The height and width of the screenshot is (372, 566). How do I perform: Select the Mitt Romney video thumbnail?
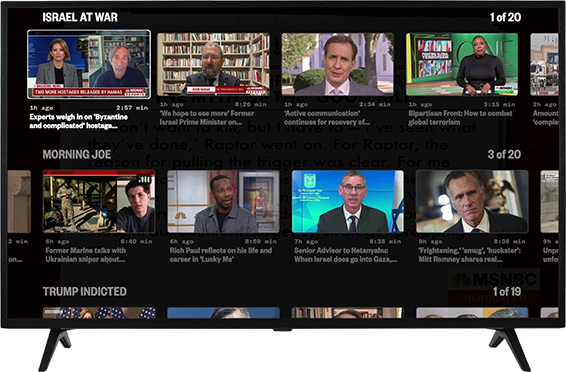(472, 201)
